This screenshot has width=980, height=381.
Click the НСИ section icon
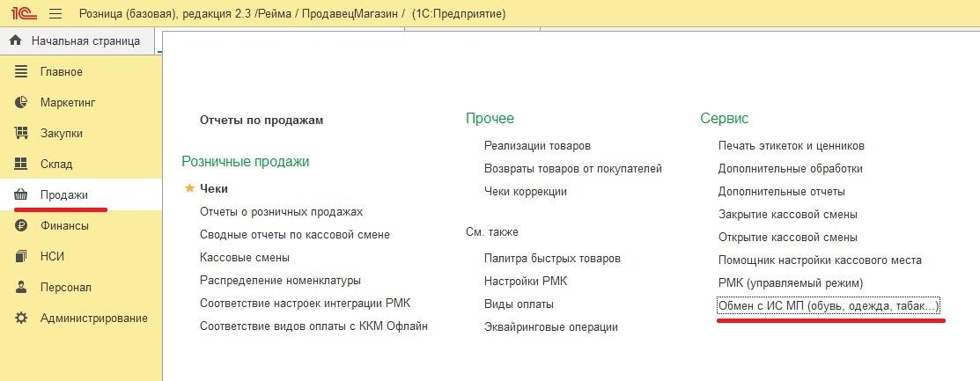pyautogui.click(x=22, y=256)
